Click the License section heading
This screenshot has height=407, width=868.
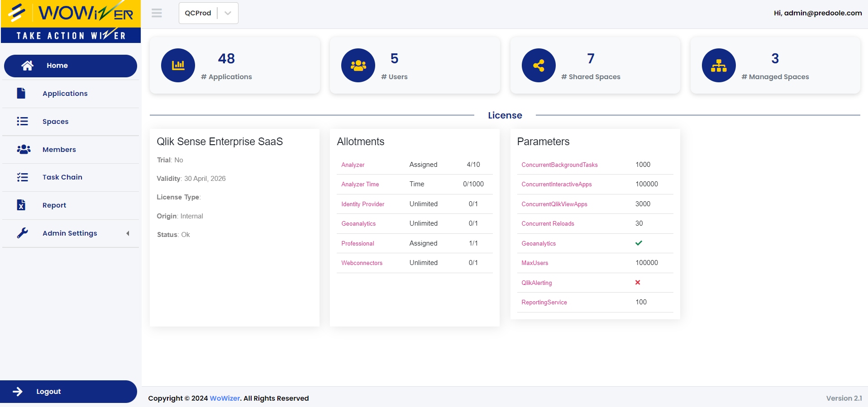coord(505,115)
